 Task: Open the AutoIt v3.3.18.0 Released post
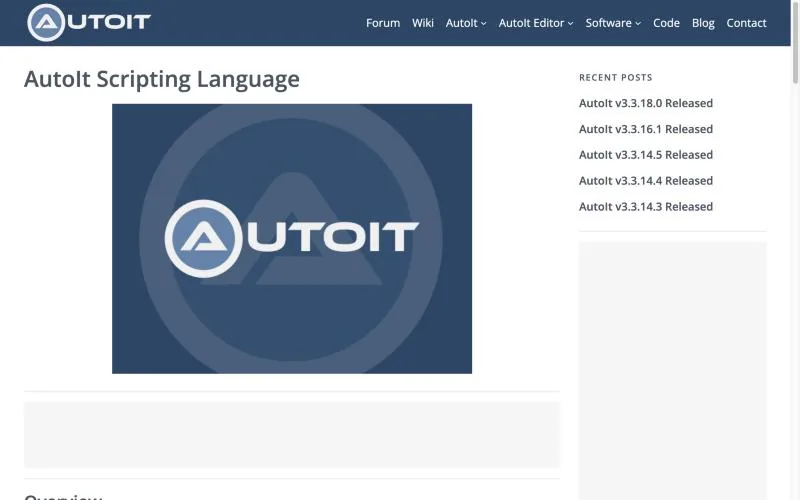point(645,103)
